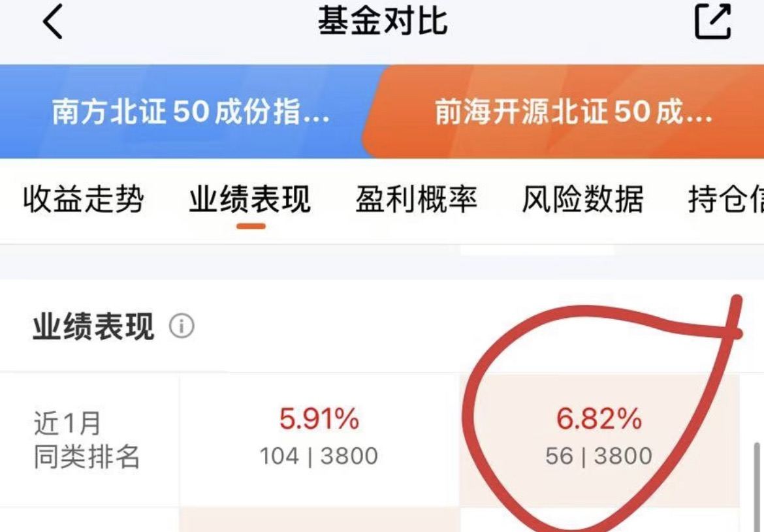Image resolution: width=764 pixels, height=532 pixels.
Task: Select the blue 南方北证50成份指 fund header
Action: pos(190,112)
